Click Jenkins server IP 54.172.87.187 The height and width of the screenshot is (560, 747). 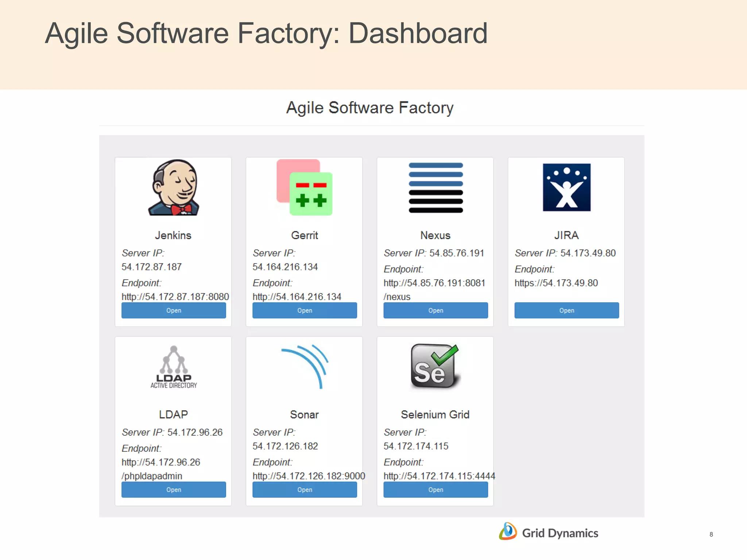[152, 267]
